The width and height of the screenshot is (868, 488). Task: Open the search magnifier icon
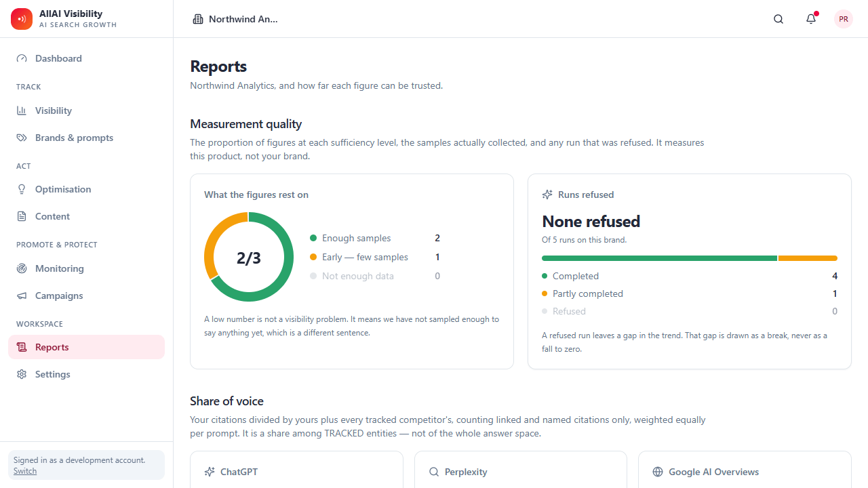778,19
